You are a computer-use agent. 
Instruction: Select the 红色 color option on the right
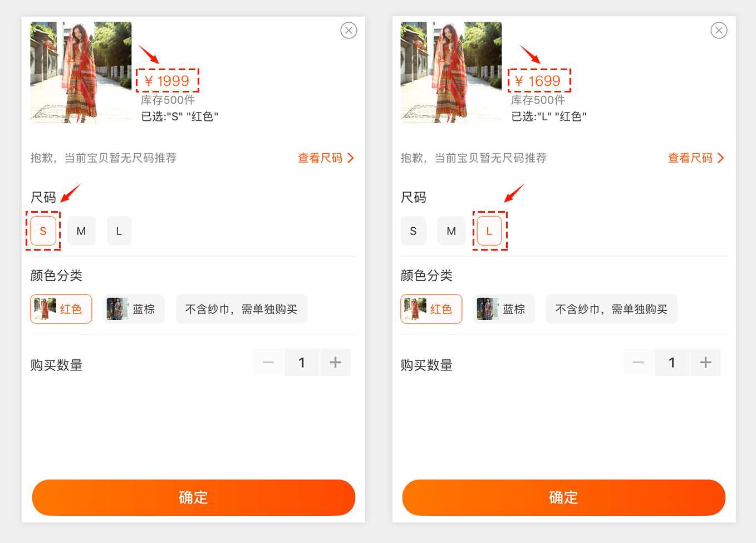431,308
